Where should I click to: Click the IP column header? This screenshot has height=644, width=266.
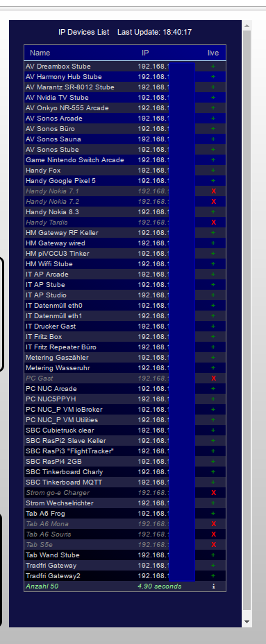click(145, 53)
